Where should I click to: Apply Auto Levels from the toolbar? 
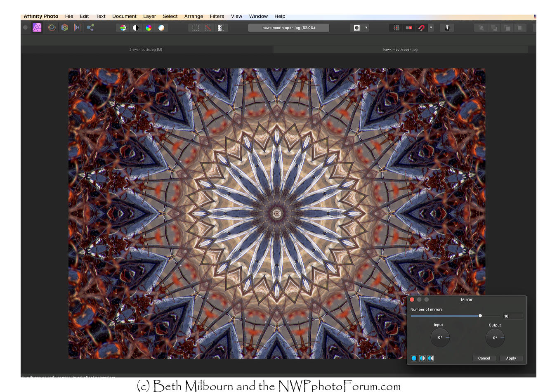click(x=123, y=28)
